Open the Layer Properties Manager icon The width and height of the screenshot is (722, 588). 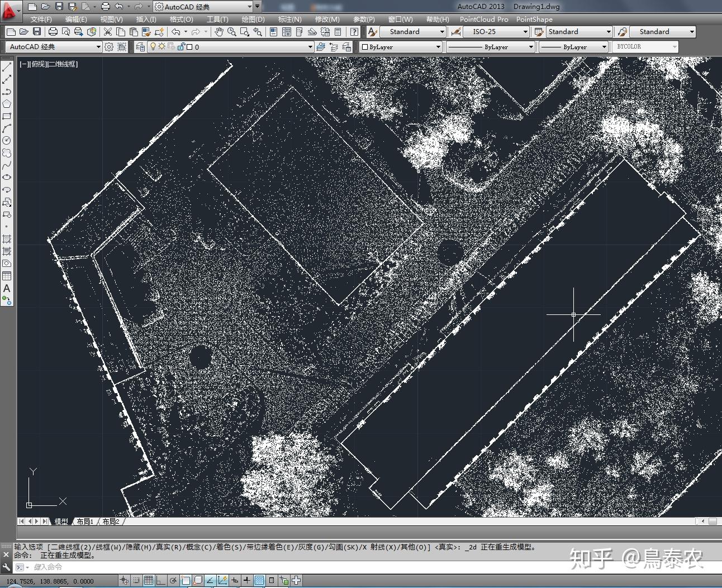pos(140,47)
